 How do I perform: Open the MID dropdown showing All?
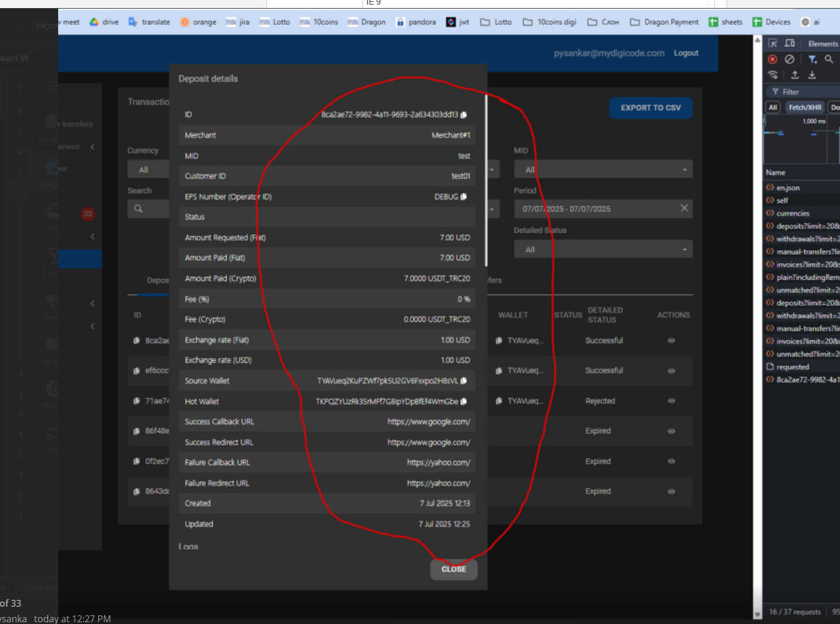603,170
